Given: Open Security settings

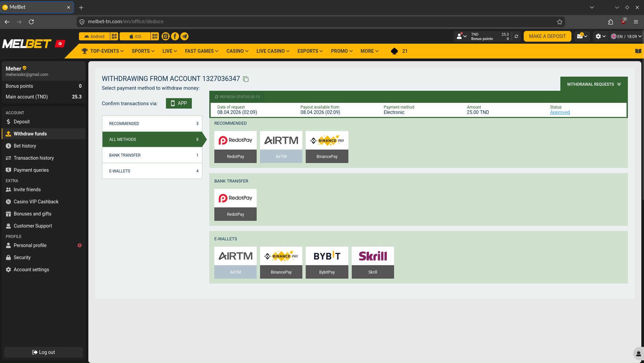Looking at the screenshot, I should [44, 257].
